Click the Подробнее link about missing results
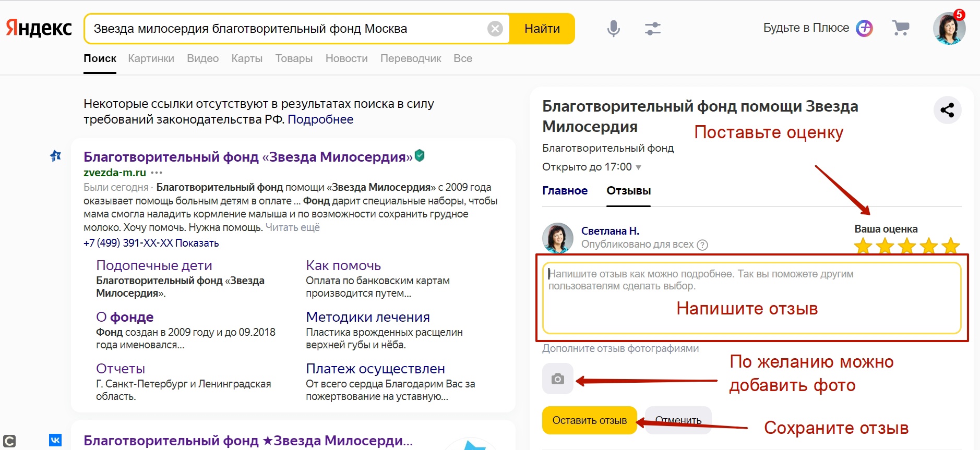The image size is (980, 450). 320,119
